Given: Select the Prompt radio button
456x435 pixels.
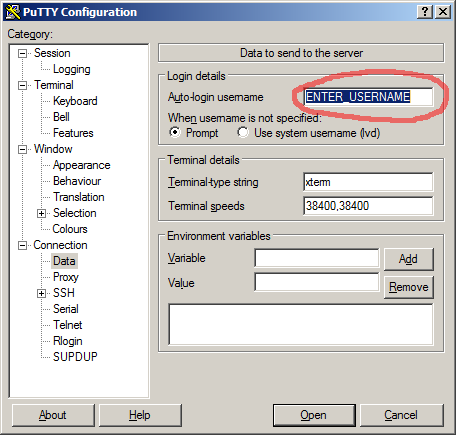Looking at the screenshot, I should pos(175,132).
